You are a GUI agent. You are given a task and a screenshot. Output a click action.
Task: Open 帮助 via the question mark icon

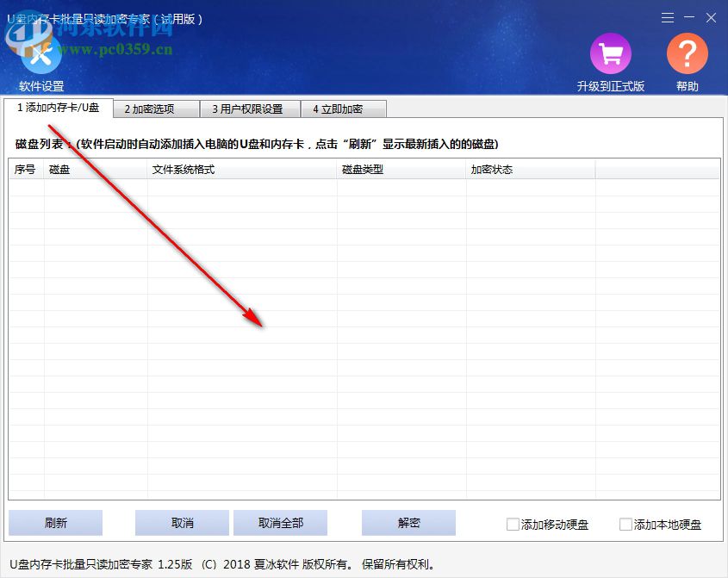pyautogui.click(x=687, y=53)
